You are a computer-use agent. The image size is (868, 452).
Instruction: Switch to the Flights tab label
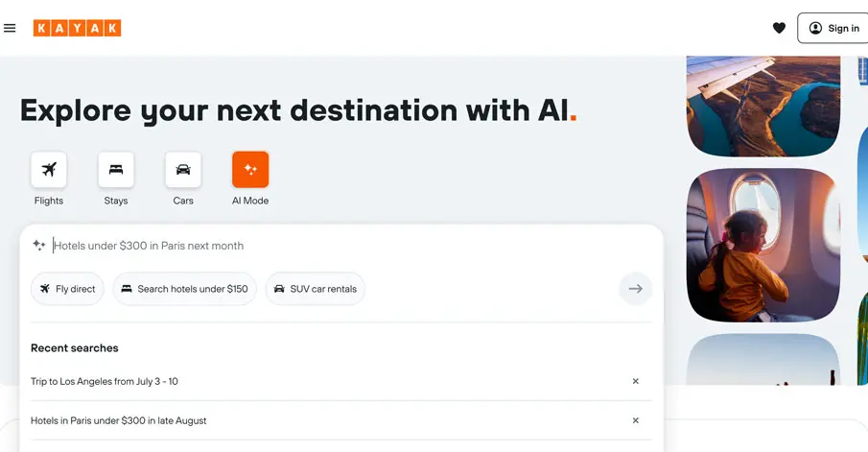[49, 201]
